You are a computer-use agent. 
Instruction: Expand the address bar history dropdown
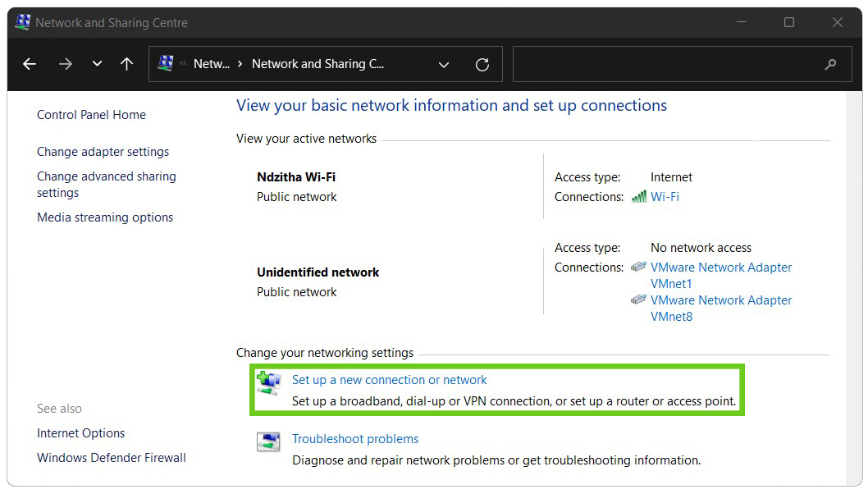point(444,64)
